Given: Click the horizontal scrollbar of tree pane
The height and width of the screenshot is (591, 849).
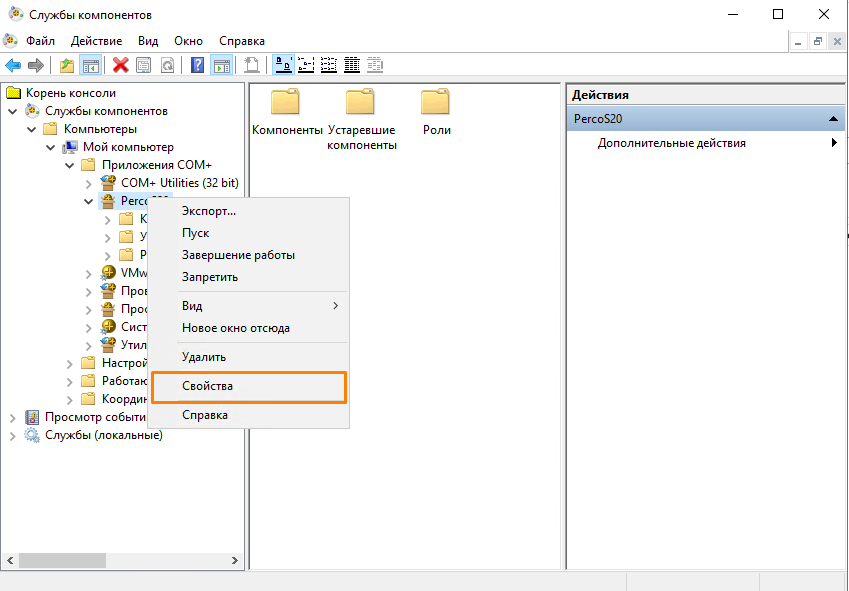Looking at the screenshot, I should click(120, 561).
